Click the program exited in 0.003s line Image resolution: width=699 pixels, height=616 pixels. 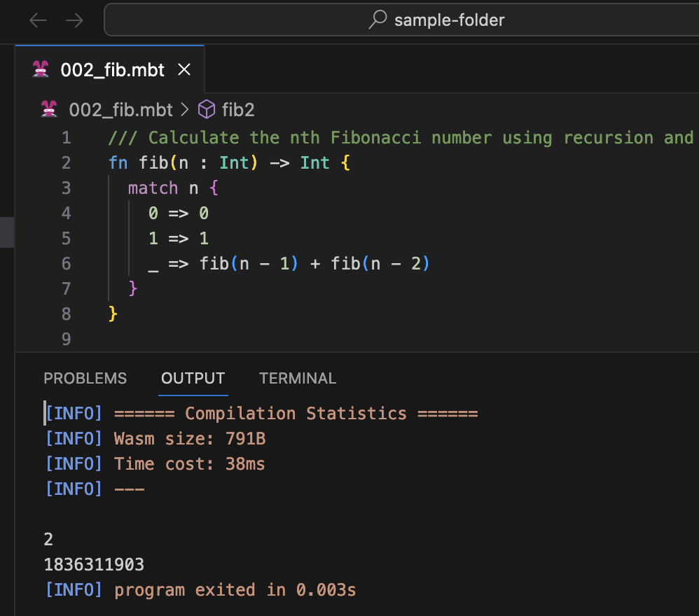[x=235, y=590]
